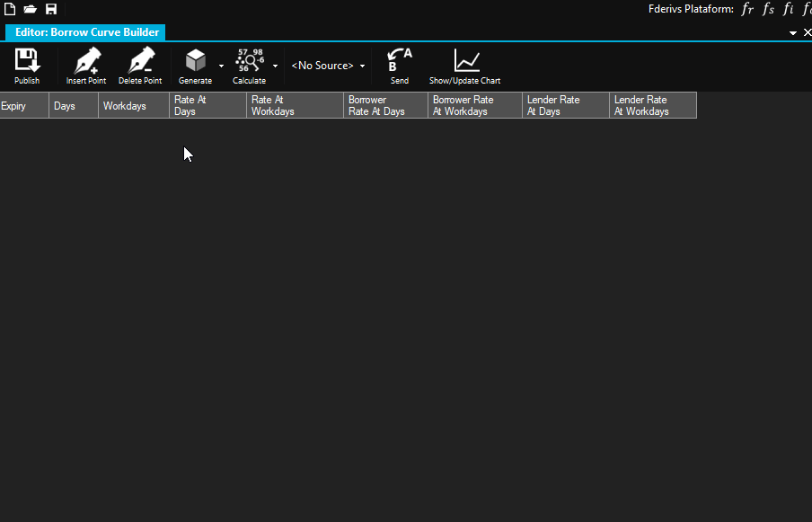Image resolution: width=812 pixels, height=522 pixels.
Task: Click the Delete Point pen icon
Action: [x=140, y=62]
